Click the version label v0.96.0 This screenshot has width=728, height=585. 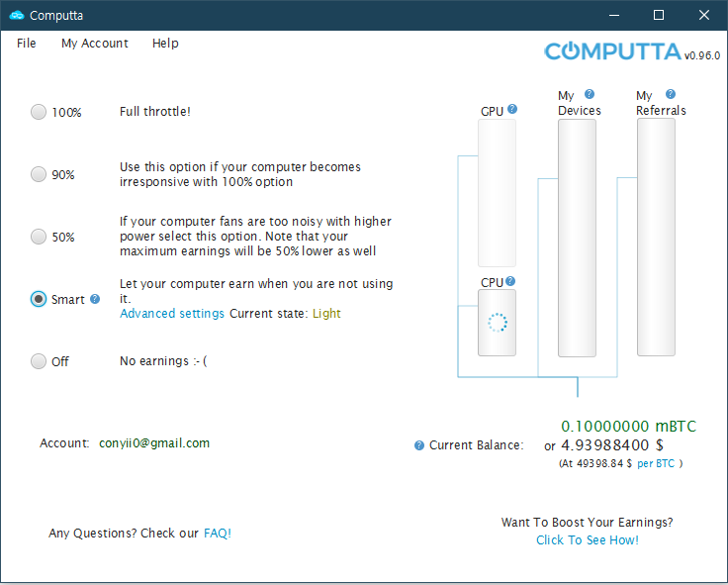click(702, 55)
